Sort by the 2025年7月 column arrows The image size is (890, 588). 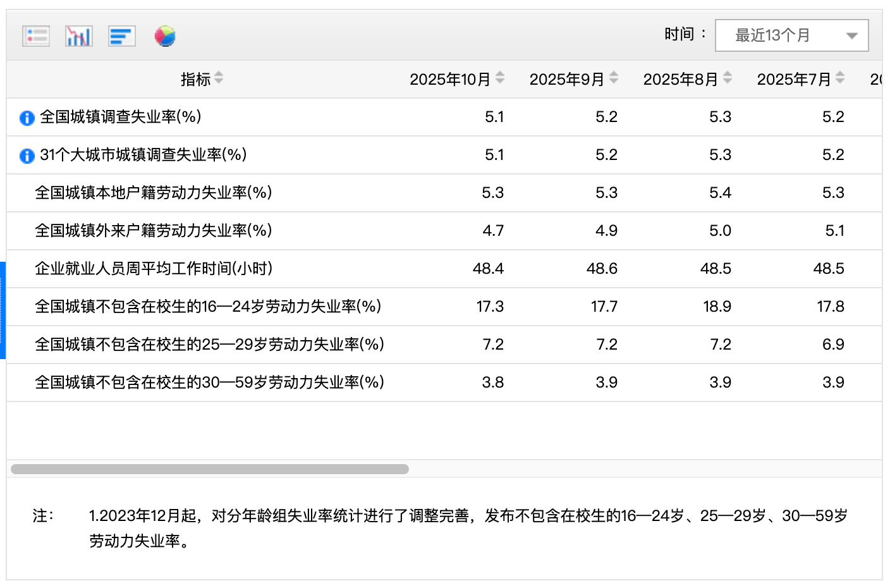coord(840,78)
